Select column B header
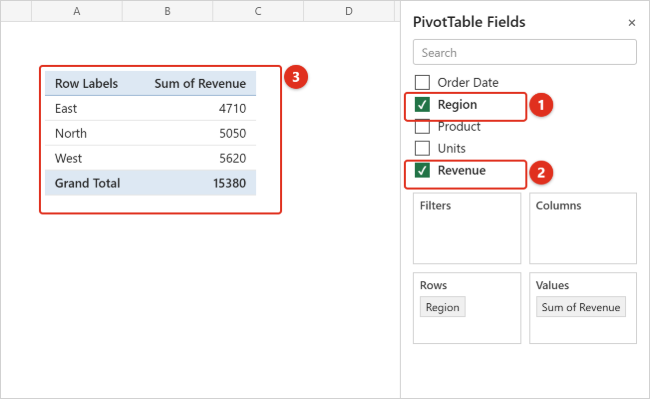This screenshot has height=399, width=650. pyautogui.click(x=167, y=11)
